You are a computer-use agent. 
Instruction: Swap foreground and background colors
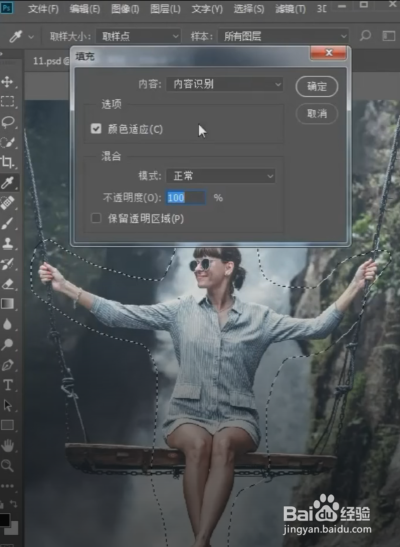(x=13, y=504)
